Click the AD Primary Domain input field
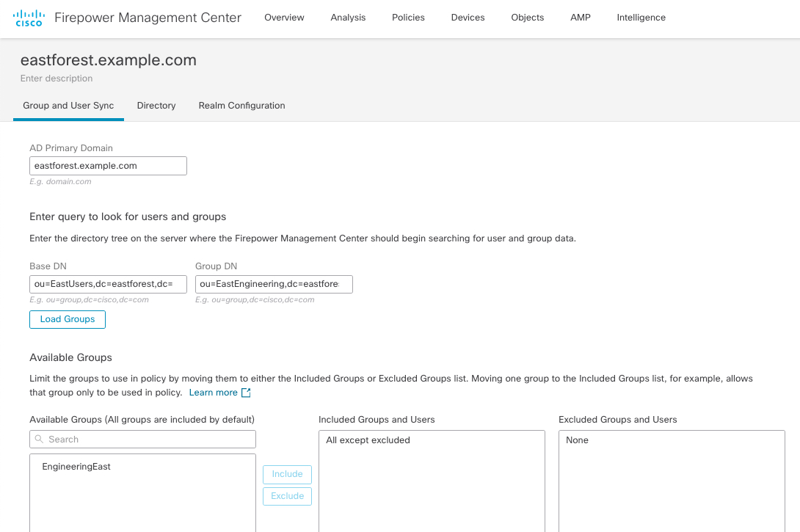800x532 pixels. [108, 166]
